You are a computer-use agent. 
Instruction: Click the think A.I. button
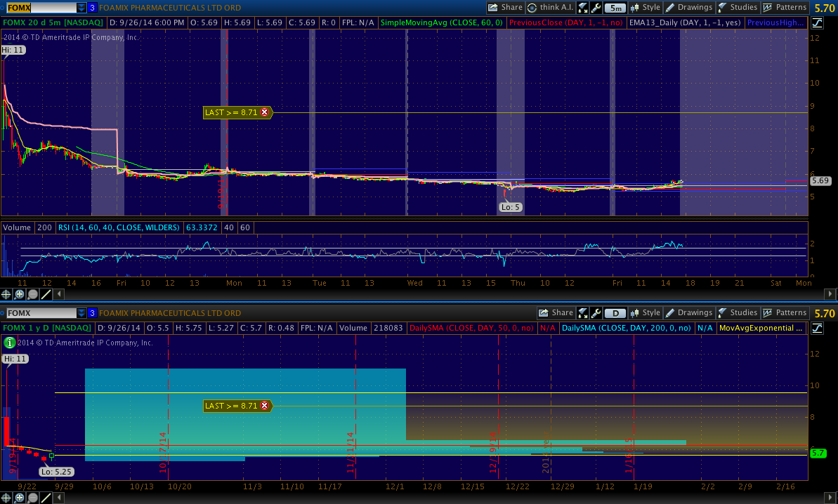pyautogui.click(x=550, y=8)
